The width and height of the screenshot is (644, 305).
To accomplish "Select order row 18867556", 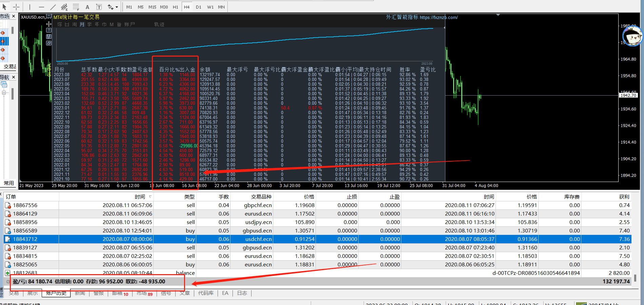I will tap(318, 205).
